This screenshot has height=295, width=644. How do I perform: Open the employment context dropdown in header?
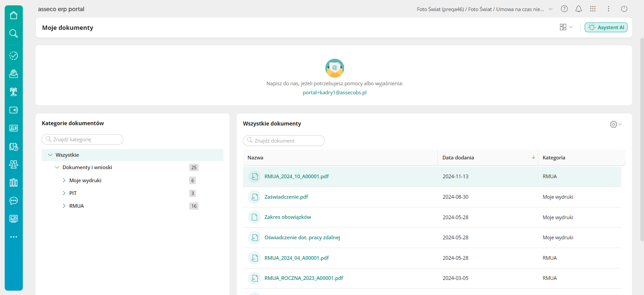click(x=485, y=9)
